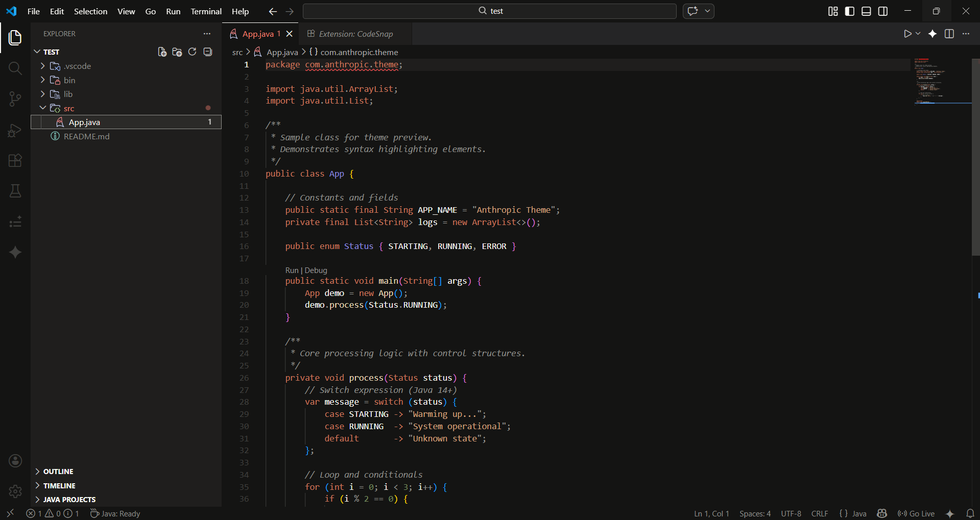Image resolution: width=980 pixels, height=520 pixels.
Task: Toggle the primary side bar visibility
Action: click(x=850, y=11)
